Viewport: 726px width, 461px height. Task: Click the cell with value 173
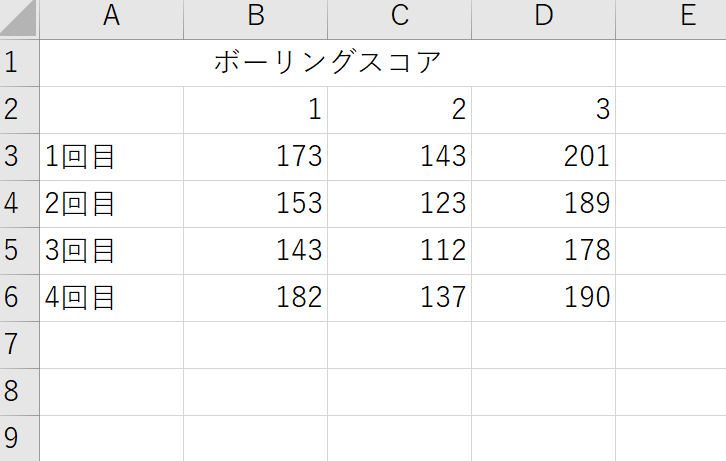256,157
